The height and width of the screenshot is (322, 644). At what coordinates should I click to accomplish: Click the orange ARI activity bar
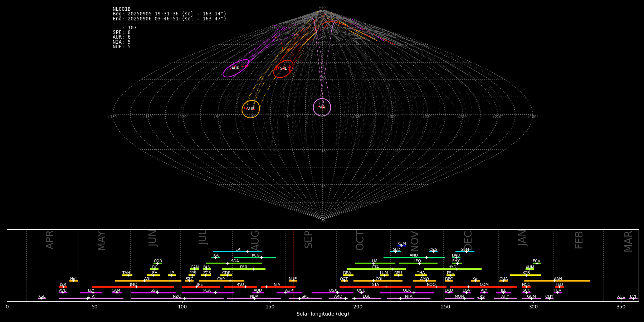tap(148, 281)
